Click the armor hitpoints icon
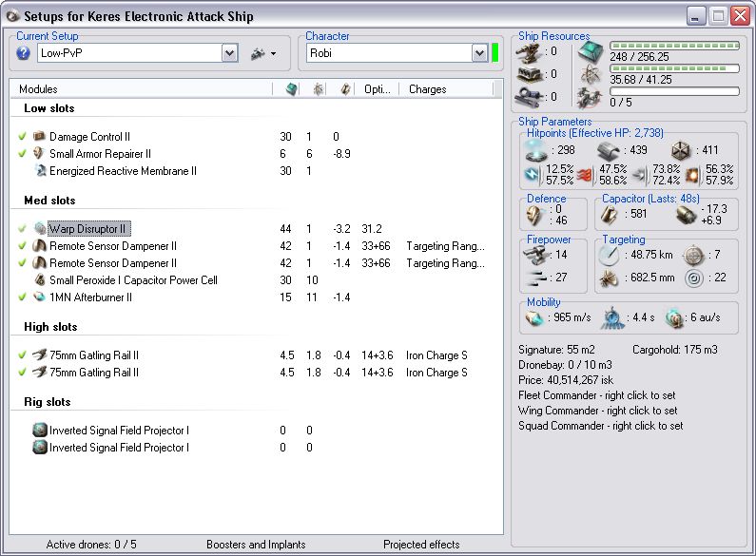 pos(608,151)
